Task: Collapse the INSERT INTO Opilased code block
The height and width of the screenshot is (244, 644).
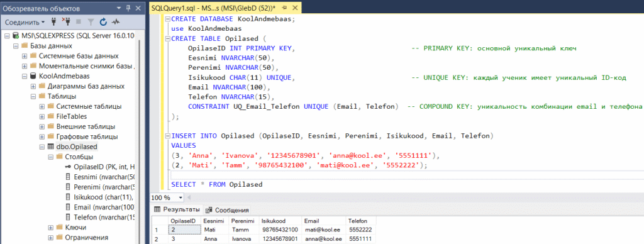Action: [167, 136]
